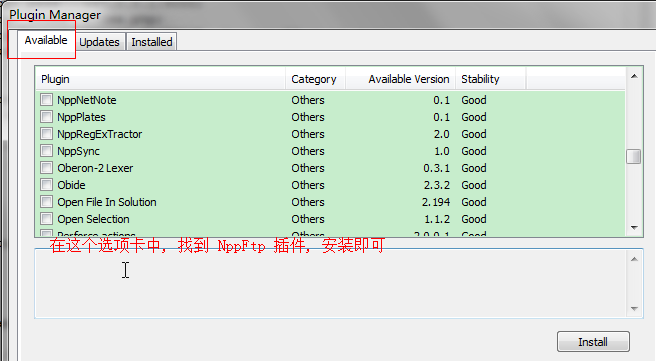The height and width of the screenshot is (361, 656).
Task: Sort by the Category column header
Action: click(315, 79)
